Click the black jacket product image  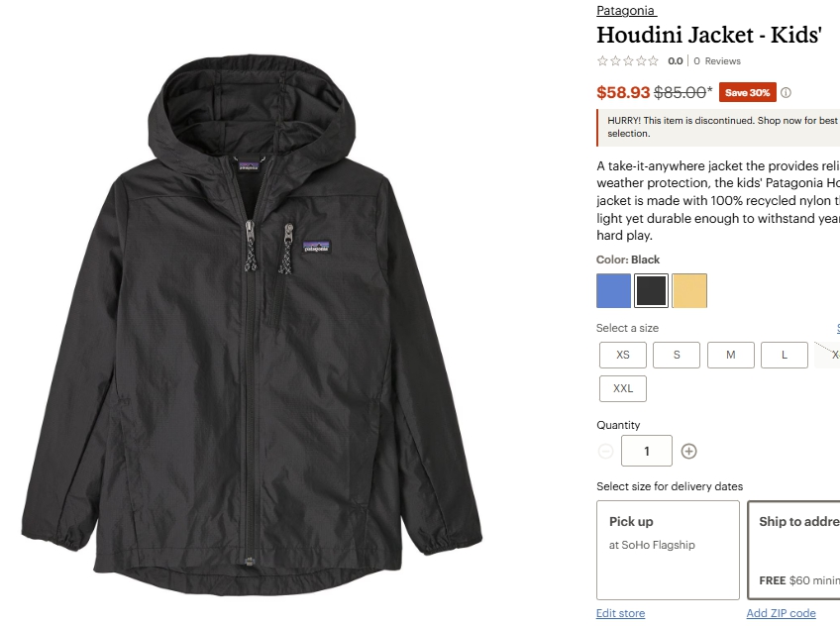click(x=252, y=324)
